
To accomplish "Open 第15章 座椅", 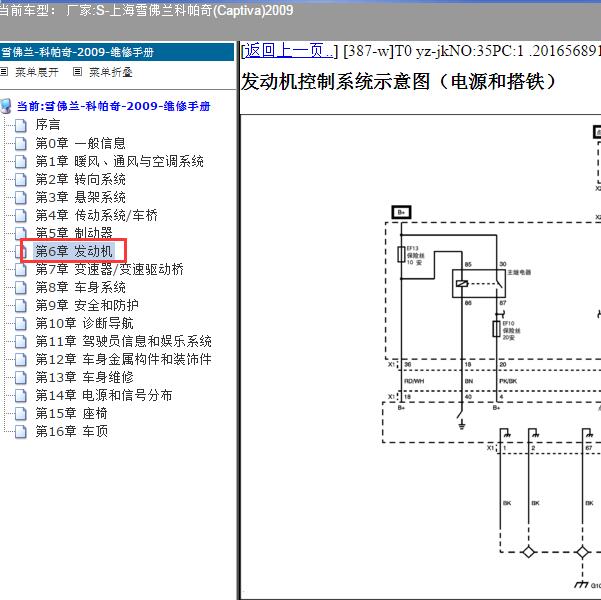I will (71, 413).
